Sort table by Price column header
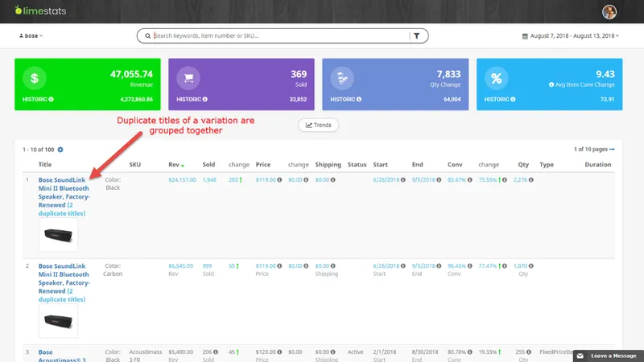The height and width of the screenshot is (362, 644). click(263, 165)
